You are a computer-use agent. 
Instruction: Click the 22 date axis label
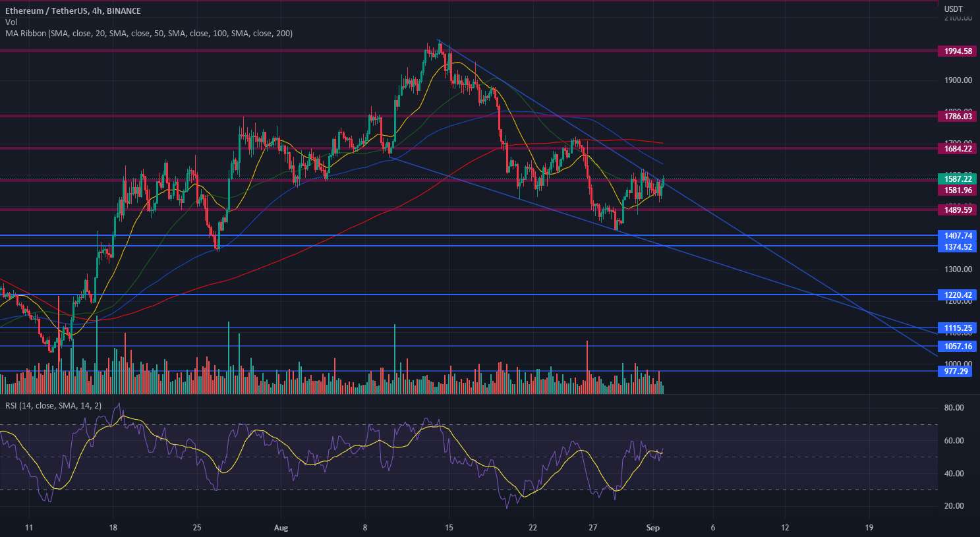tap(533, 528)
